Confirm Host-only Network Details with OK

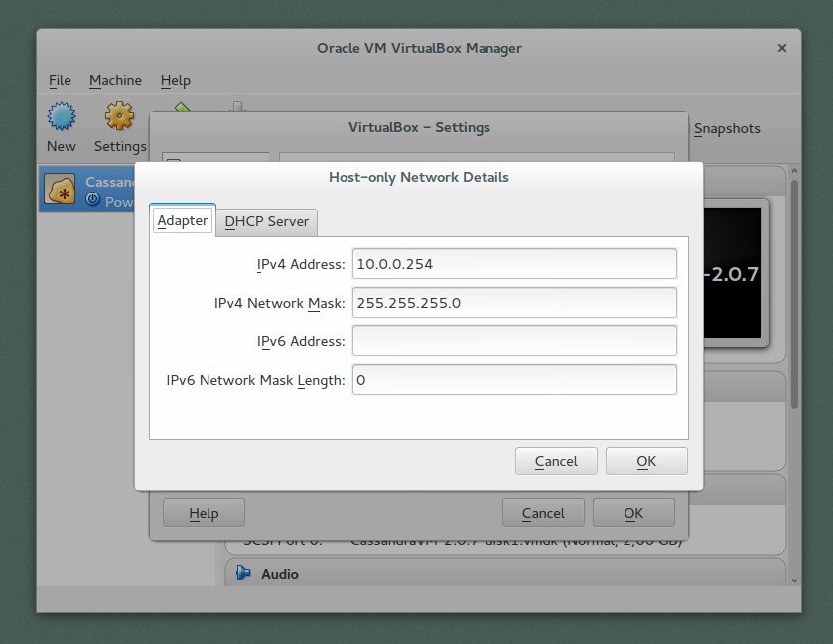pyautogui.click(x=645, y=461)
